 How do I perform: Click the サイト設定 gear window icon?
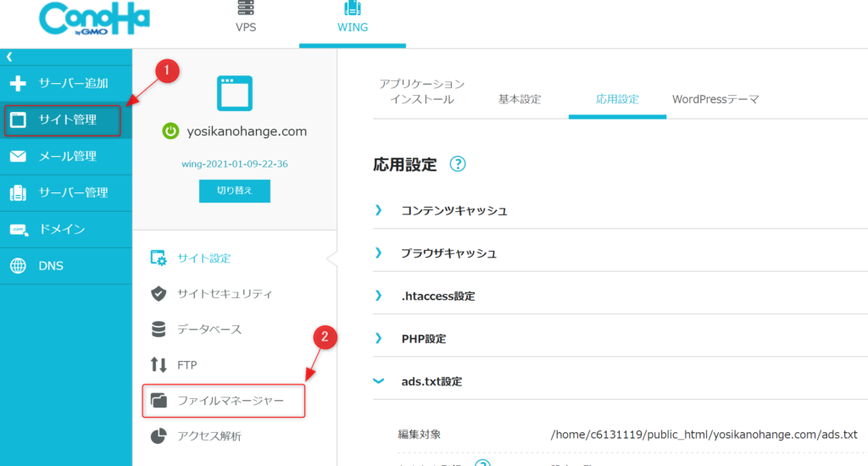pos(159,258)
